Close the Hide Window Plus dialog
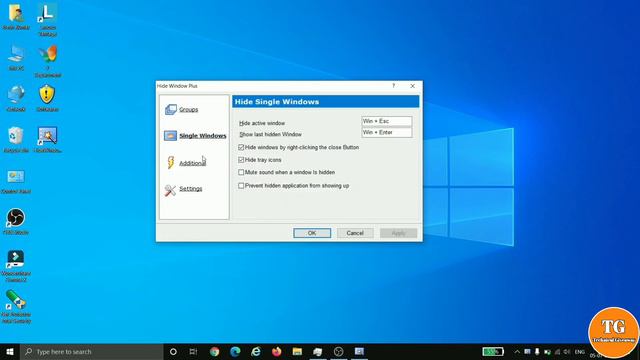The image size is (640, 360). [x=412, y=86]
